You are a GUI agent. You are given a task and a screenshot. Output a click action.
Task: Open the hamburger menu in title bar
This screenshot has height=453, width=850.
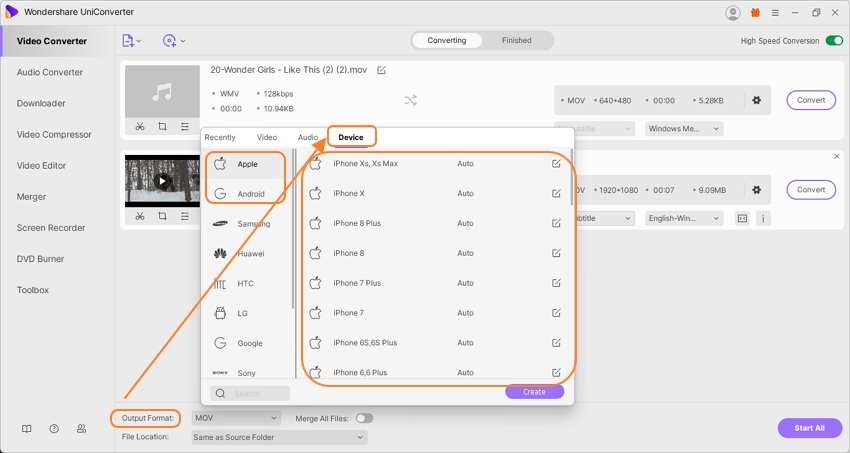(775, 12)
